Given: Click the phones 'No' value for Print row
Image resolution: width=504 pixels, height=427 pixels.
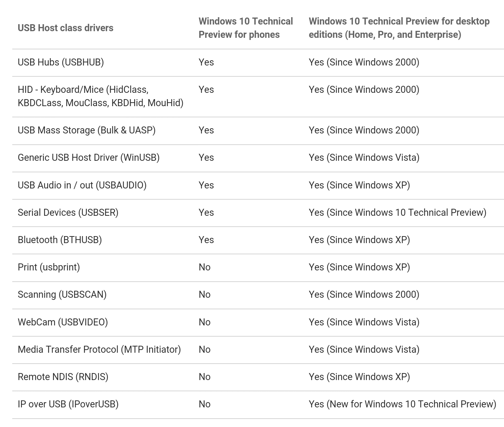Looking at the screenshot, I should pos(205,267).
